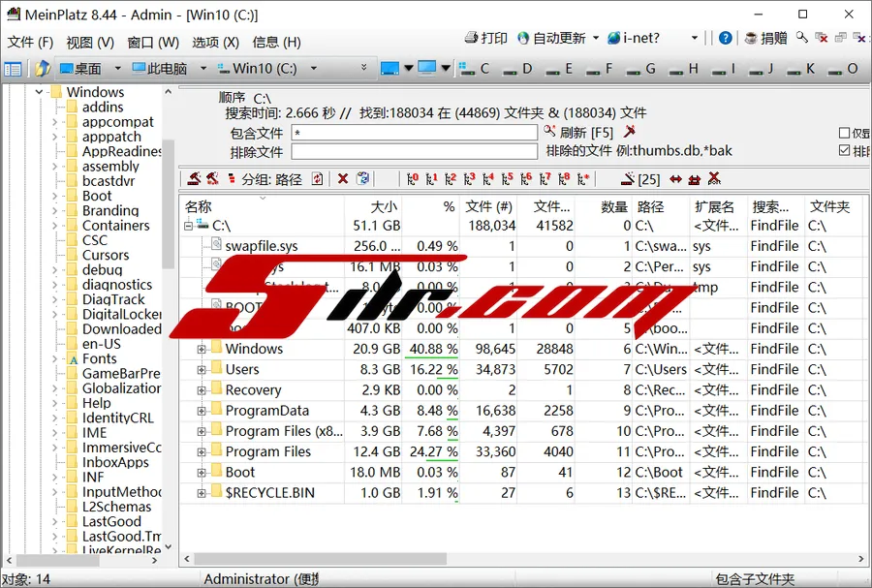Click the folder tree vertical scrollbar thumb

pyautogui.click(x=169, y=204)
